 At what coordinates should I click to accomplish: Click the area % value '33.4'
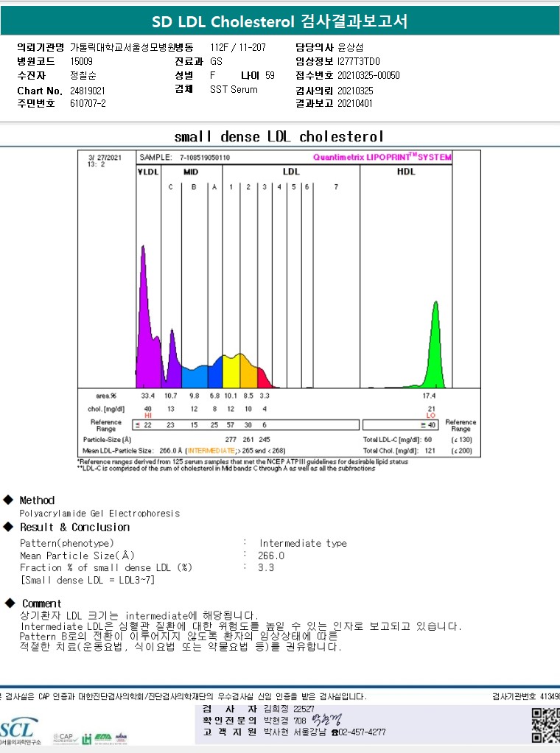(148, 396)
